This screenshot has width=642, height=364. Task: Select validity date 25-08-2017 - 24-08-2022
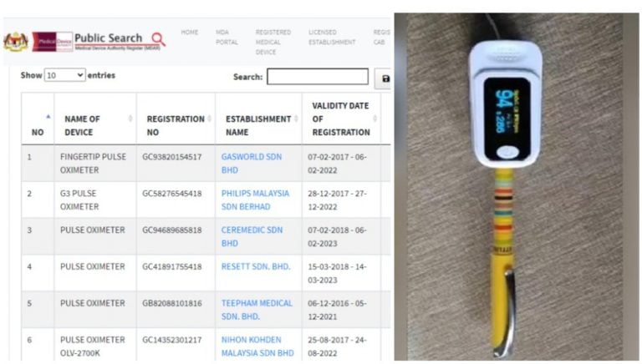(337, 346)
